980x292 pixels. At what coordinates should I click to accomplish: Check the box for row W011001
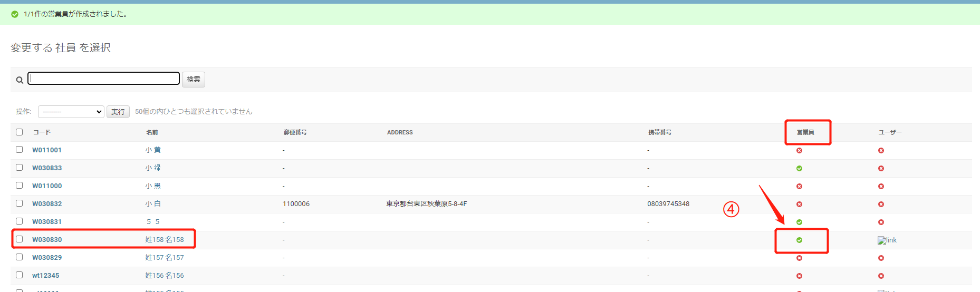[20, 150]
